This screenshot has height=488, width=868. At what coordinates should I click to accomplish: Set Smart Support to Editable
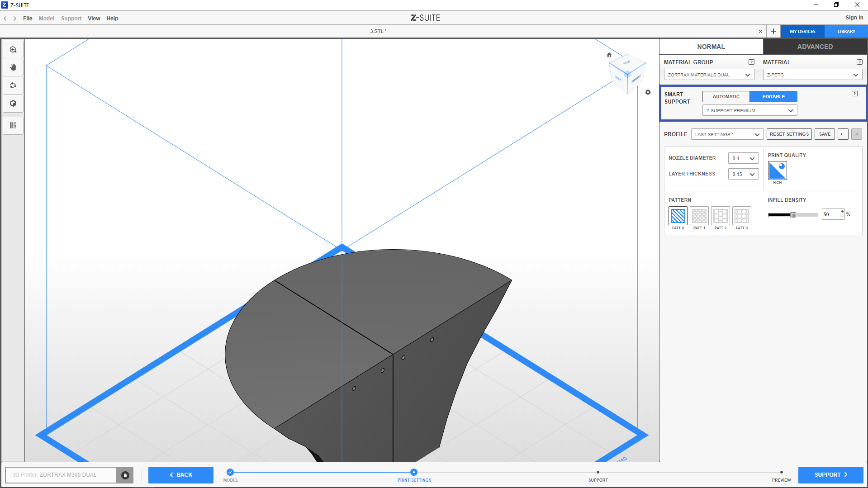(773, 97)
